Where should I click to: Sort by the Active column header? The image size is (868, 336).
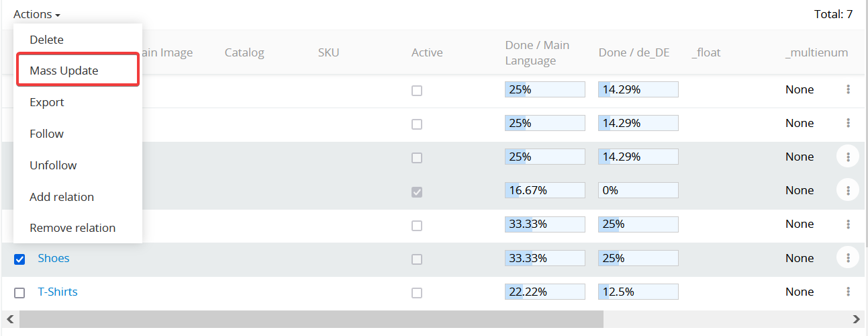[x=427, y=52]
